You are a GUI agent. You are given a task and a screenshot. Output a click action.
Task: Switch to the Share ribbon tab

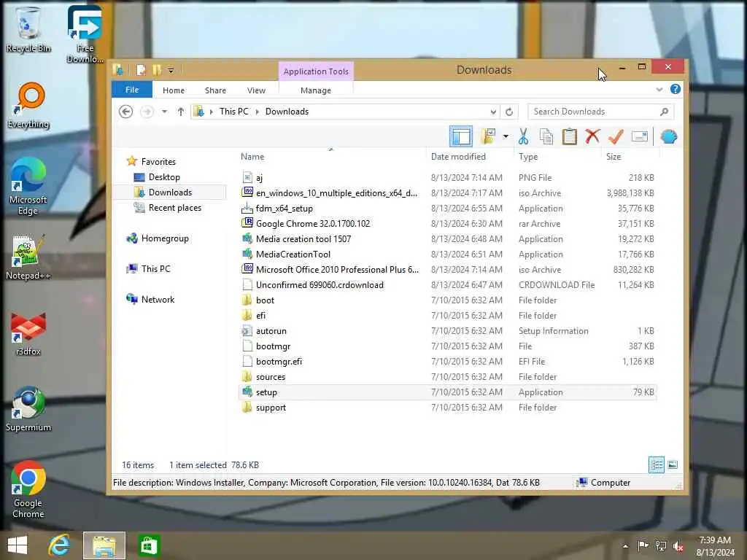215,90
